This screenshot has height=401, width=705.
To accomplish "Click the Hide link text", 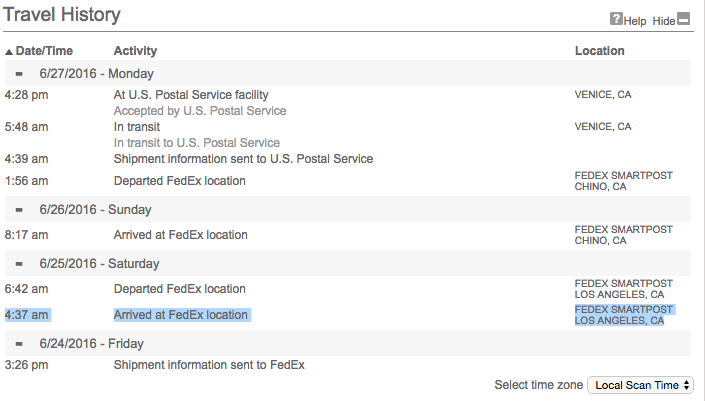I will click(664, 21).
